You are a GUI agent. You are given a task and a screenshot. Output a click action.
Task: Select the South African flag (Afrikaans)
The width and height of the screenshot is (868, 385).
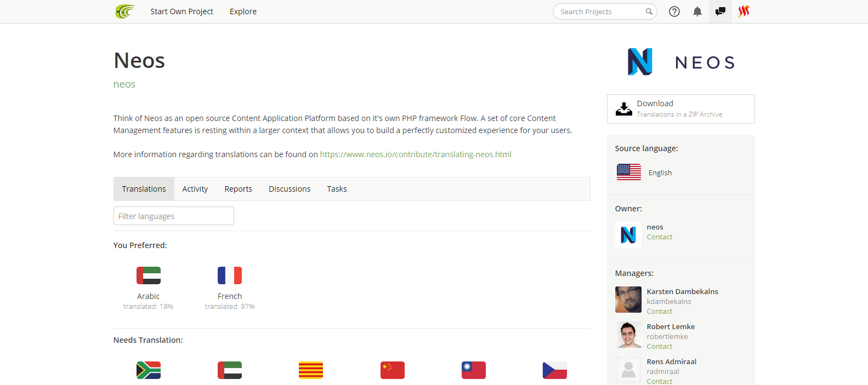click(149, 370)
